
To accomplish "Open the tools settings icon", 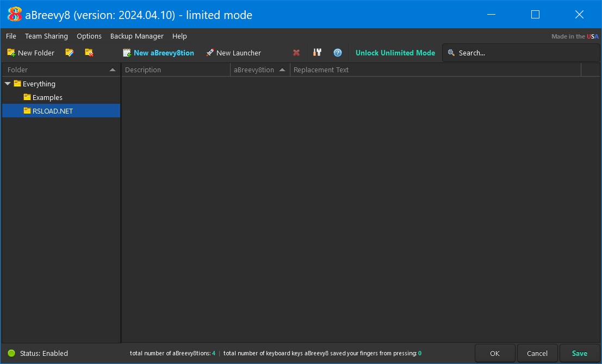I will click(317, 53).
